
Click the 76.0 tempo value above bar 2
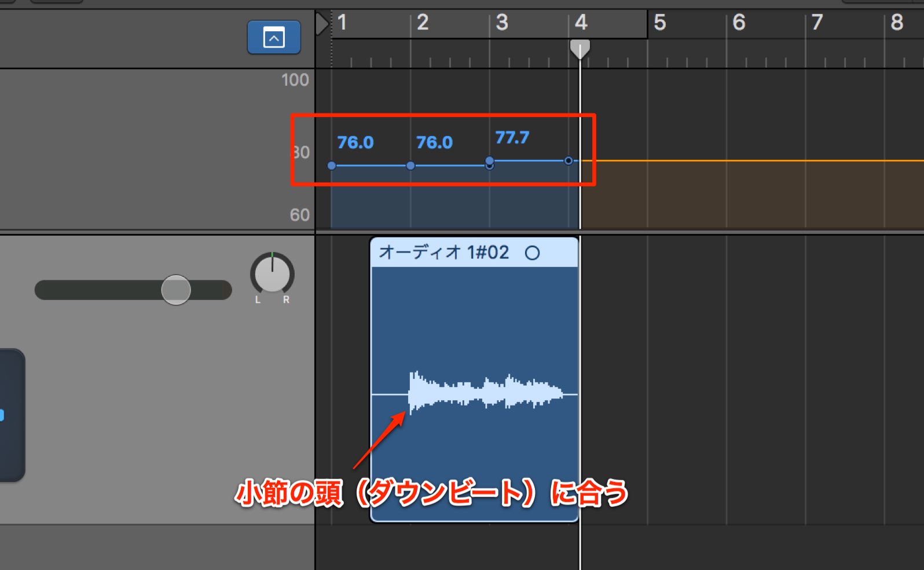434,142
